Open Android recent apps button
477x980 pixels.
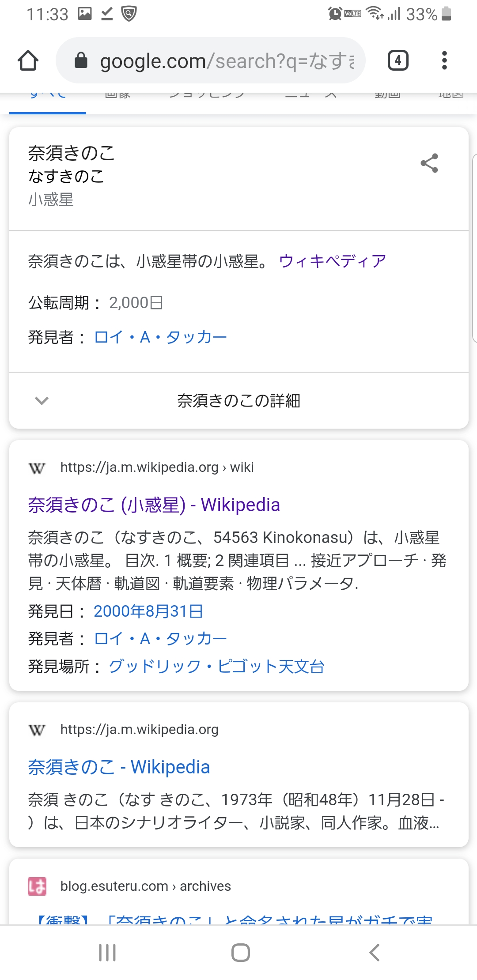point(107,952)
